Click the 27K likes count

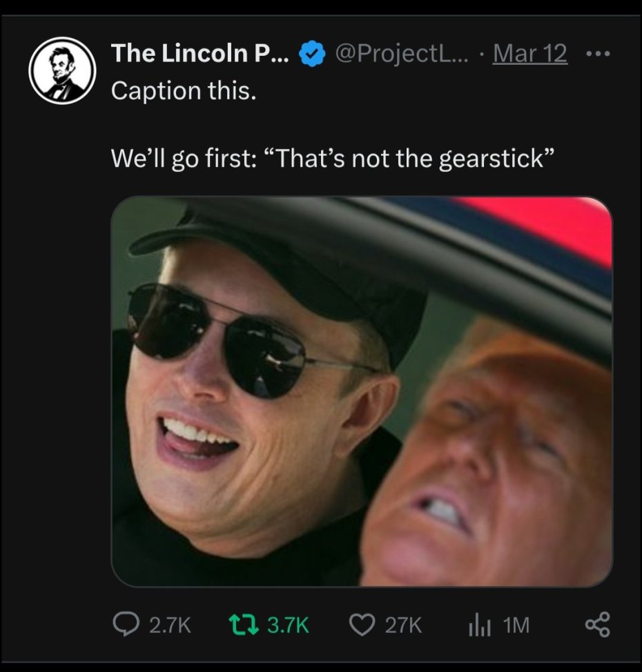tap(402, 626)
